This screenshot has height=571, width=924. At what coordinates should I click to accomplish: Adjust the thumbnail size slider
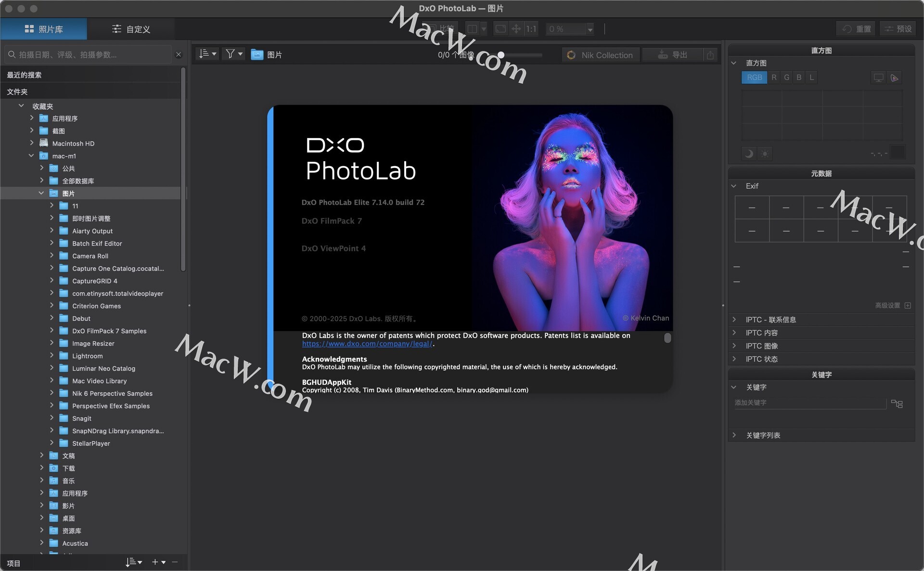click(x=501, y=55)
